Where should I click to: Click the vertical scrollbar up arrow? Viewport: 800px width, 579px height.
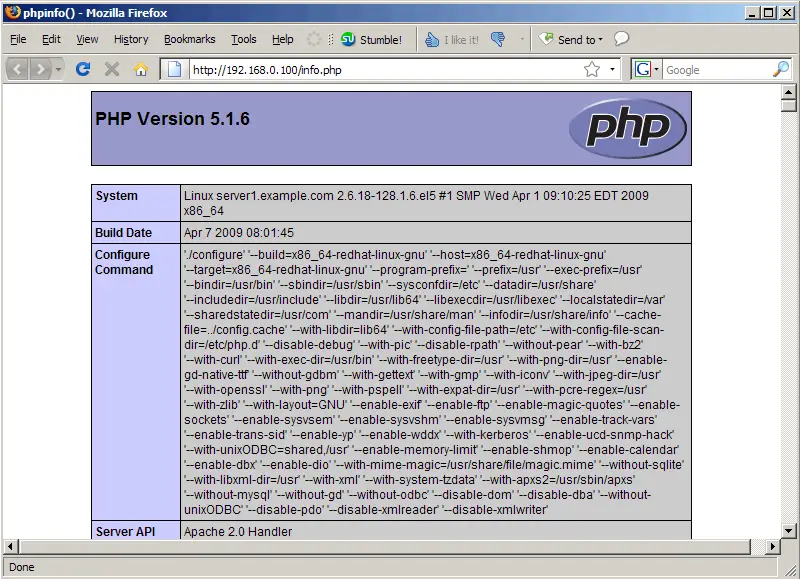[788, 92]
